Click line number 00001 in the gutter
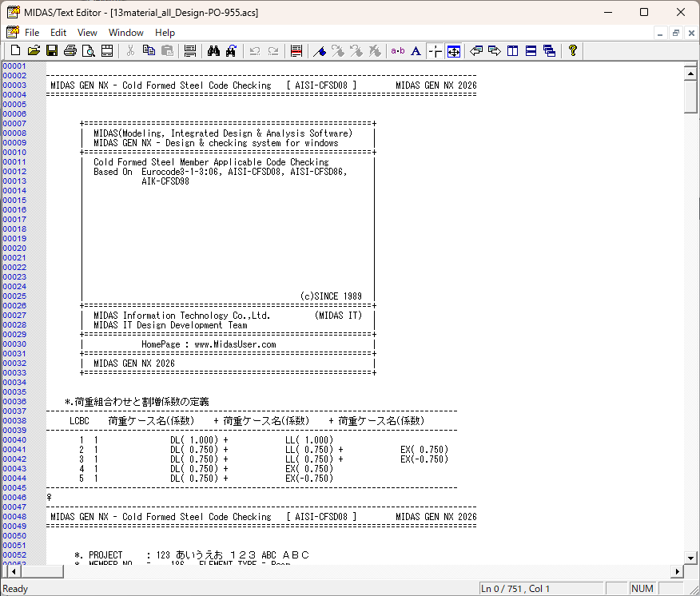The width and height of the screenshot is (700, 596). click(14, 66)
